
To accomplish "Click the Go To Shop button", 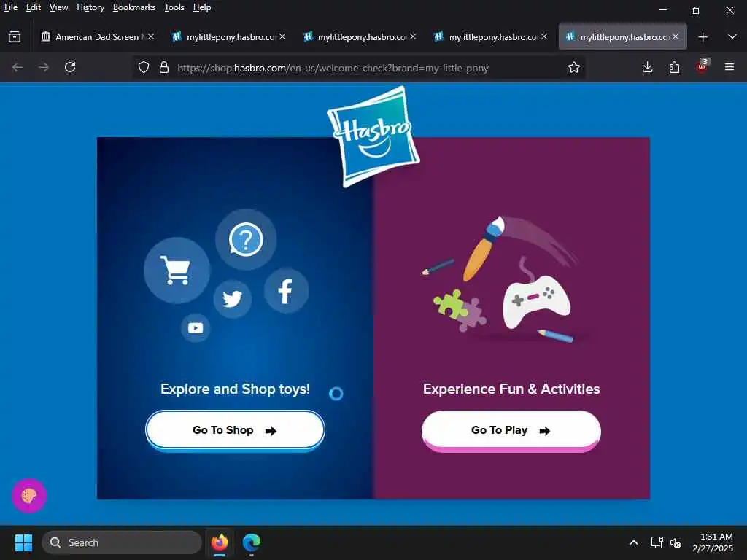I will pyautogui.click(x=235, y=430).
